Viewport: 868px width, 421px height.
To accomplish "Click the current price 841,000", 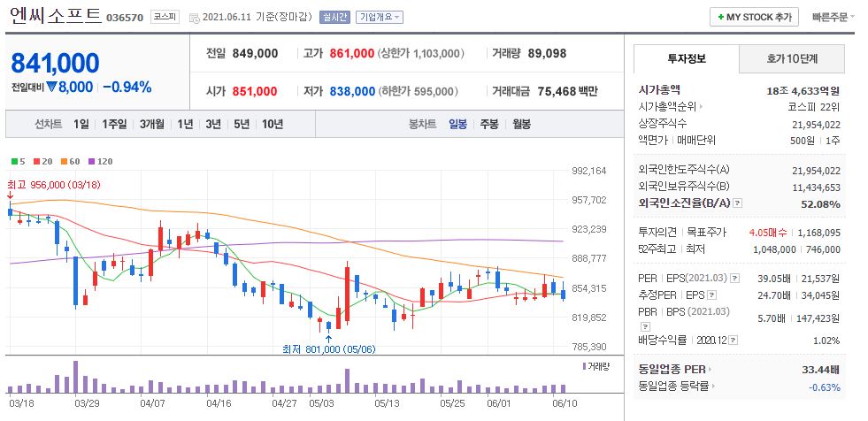I will (x=55, y=63).
